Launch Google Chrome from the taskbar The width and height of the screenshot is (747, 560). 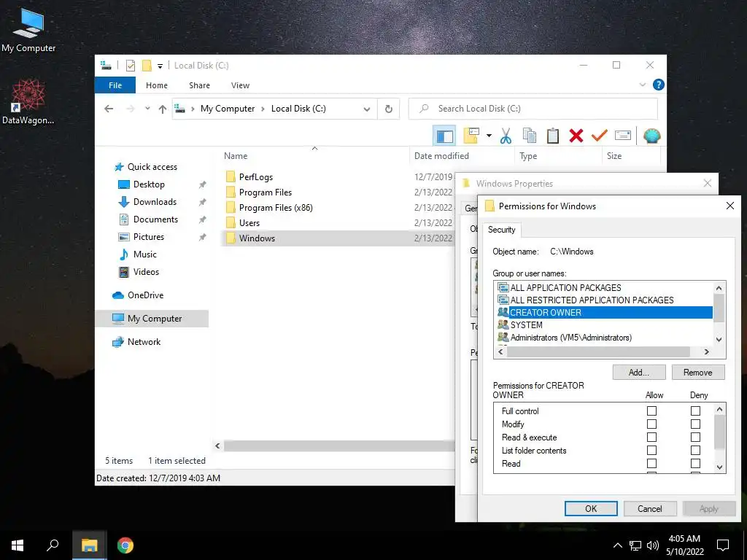tap(125, 545)
